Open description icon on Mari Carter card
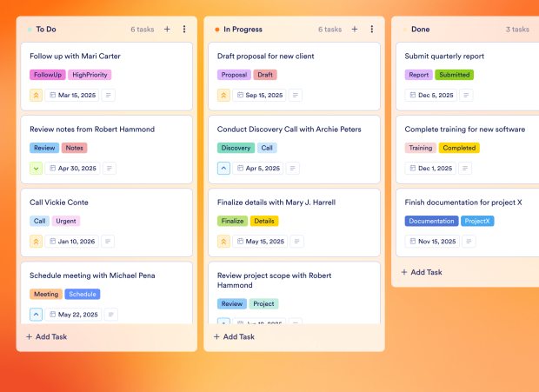The height and width of the screenshot is (392, 539). pyautogui.click(x=109, y=95)
